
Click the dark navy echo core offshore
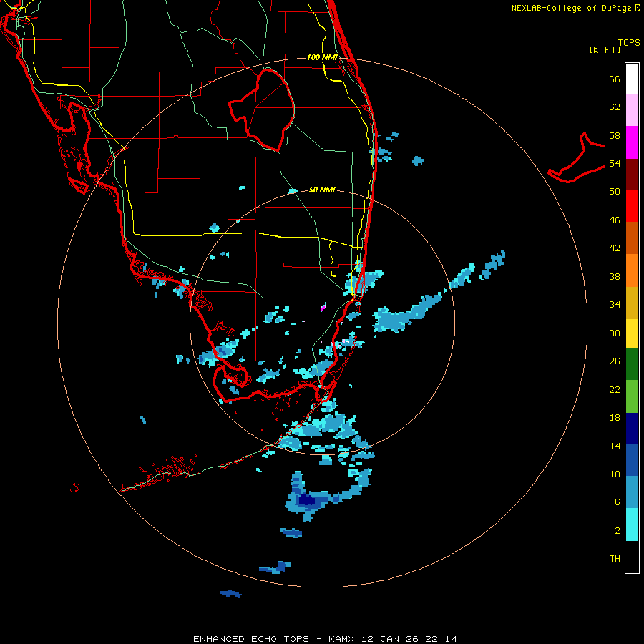306,500
